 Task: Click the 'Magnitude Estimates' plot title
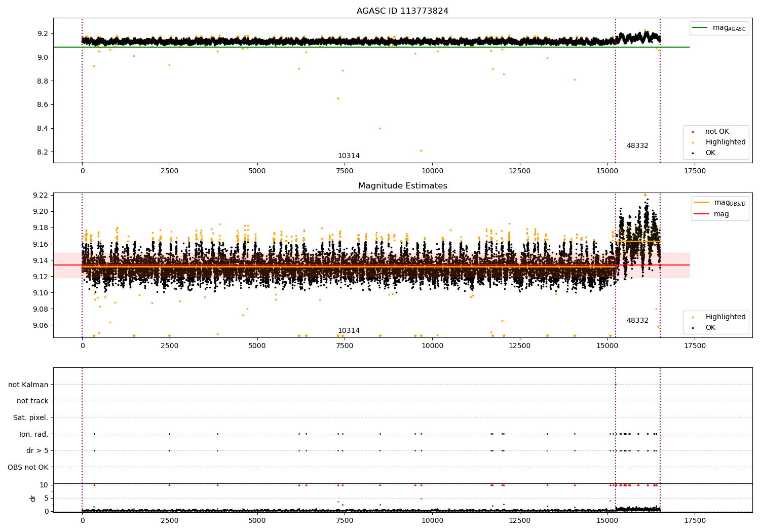tap(402, 186)
